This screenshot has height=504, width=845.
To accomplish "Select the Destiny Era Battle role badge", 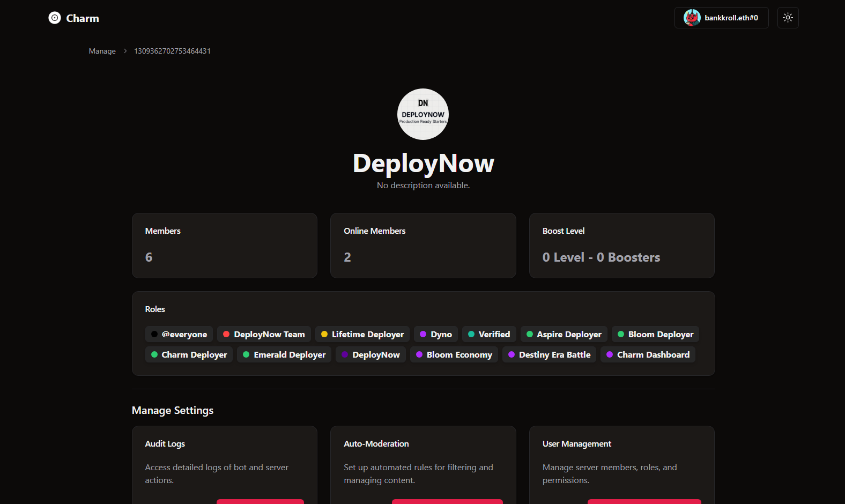I will [x=549, y=354].
